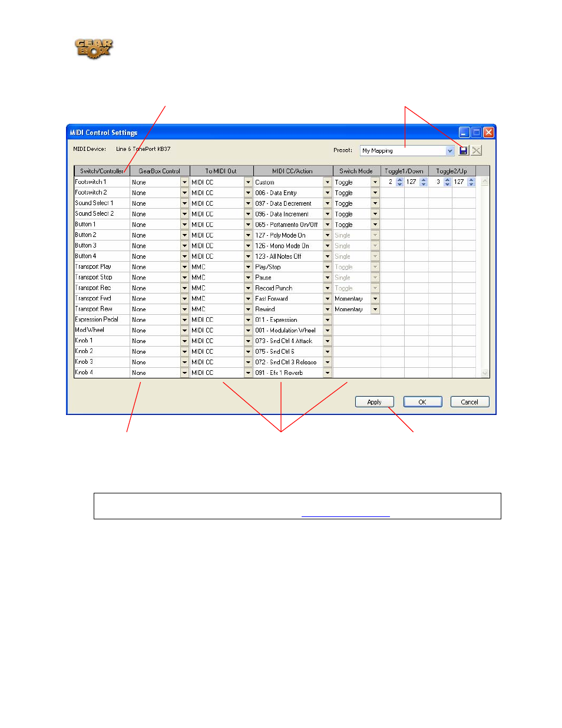Click the To MIDI Out column header

[x=221, y=171]
